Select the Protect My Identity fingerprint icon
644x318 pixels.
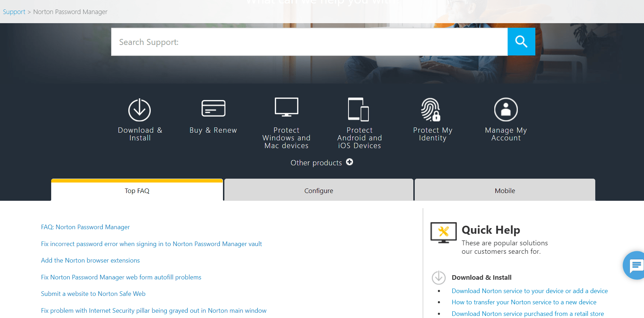[x=432, y=109]
